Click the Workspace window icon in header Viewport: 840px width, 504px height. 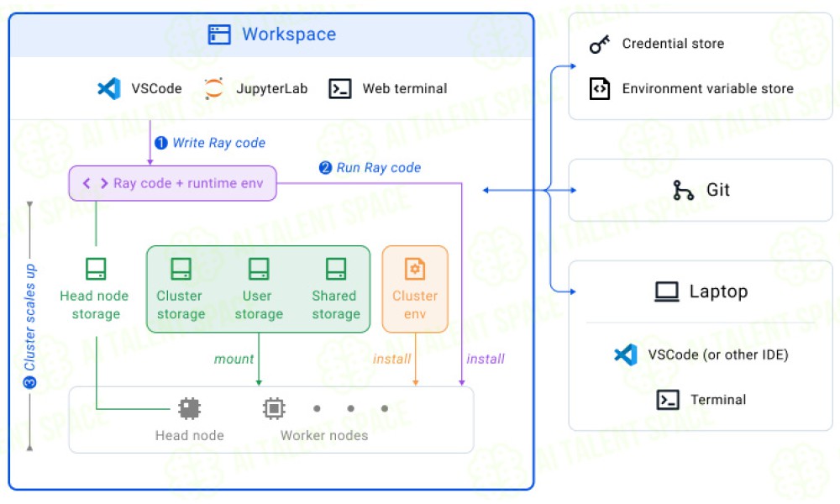[219, 34]
